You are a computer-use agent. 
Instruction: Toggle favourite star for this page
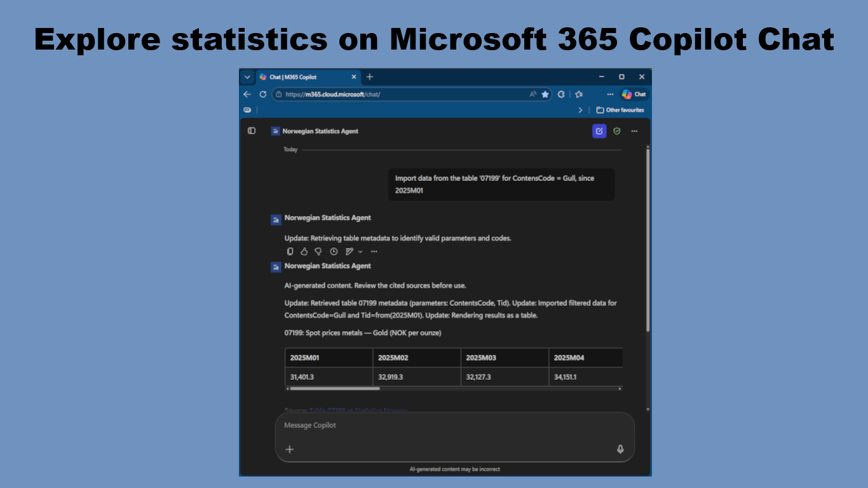545,94
